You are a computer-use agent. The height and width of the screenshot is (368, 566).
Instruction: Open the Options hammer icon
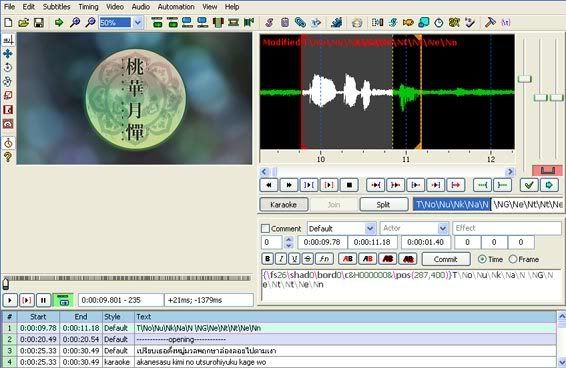pyautogui.click(x=490, y=23)
